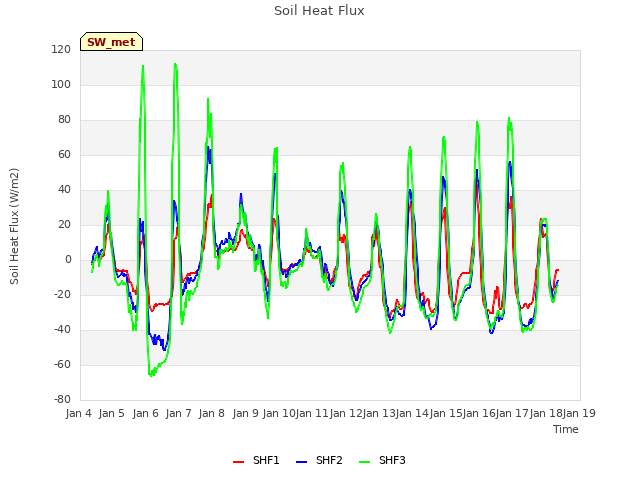Click the blue SHF2 legend color marker
Screen dimensions: 640x480
[x=301, y=462]
